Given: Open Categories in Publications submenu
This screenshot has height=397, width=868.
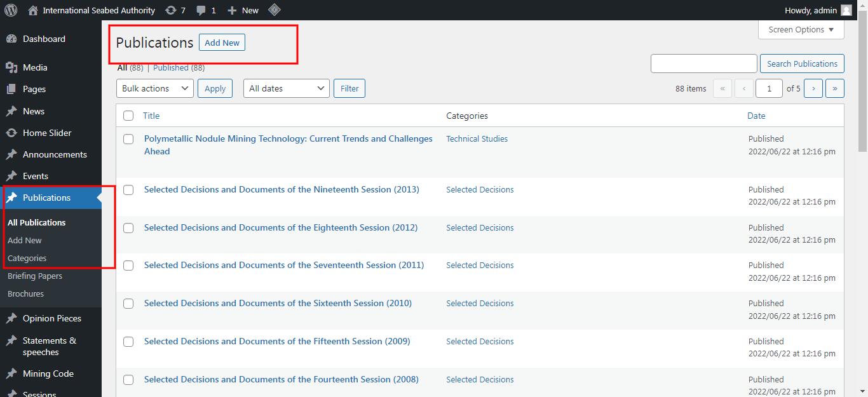Looking at the screenshot, I should [27, 258].
